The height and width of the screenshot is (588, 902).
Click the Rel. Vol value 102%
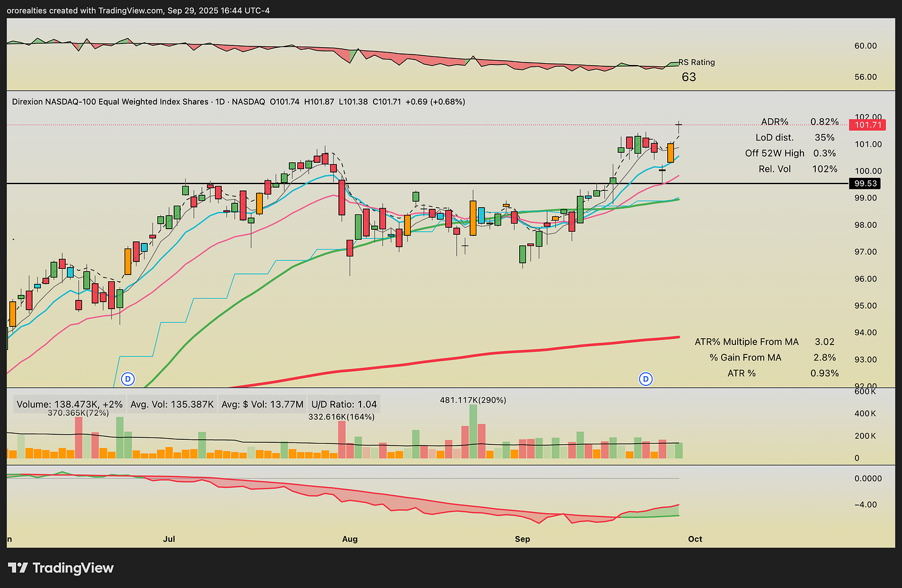coord(825,169)
